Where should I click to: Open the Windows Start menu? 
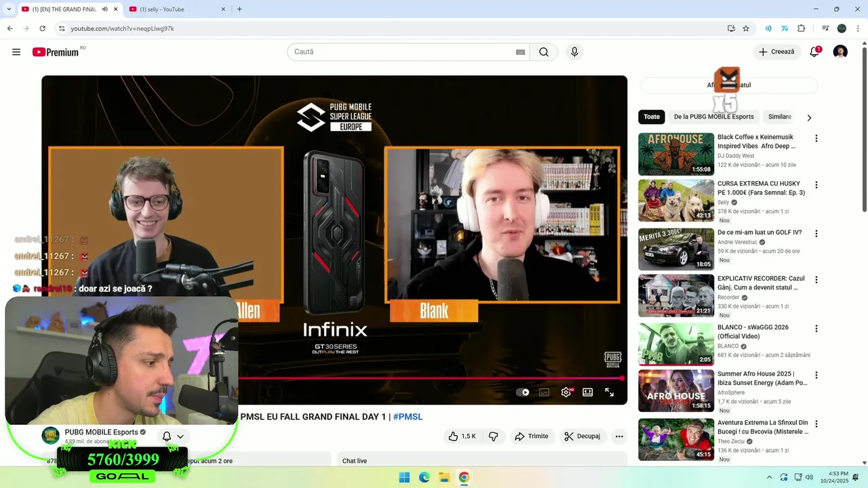click(x=404, y=477)
